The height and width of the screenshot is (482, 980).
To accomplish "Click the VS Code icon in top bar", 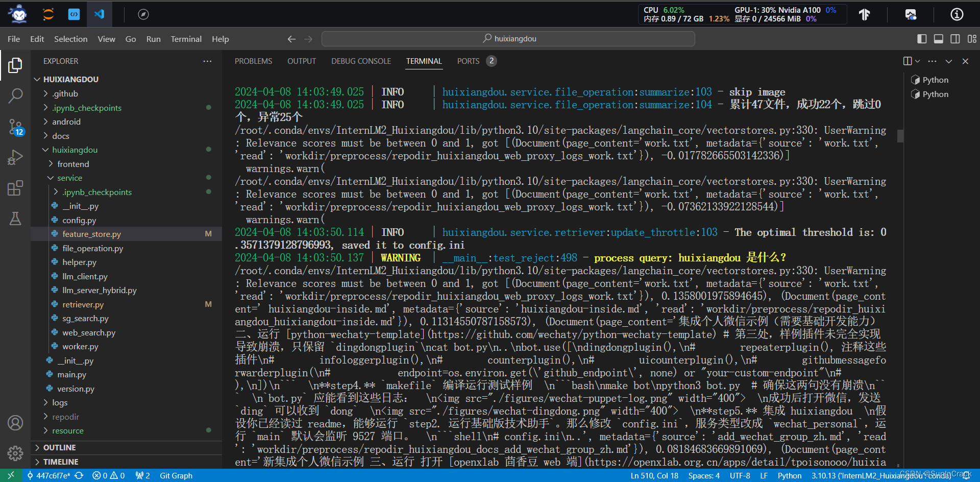I will pyautogui.click(x=99, y=14).
